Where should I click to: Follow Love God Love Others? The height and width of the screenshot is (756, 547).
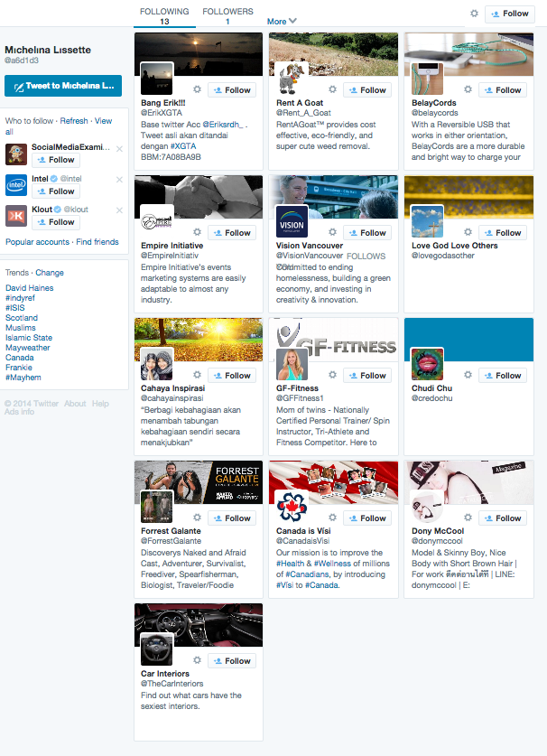point(503,233)
